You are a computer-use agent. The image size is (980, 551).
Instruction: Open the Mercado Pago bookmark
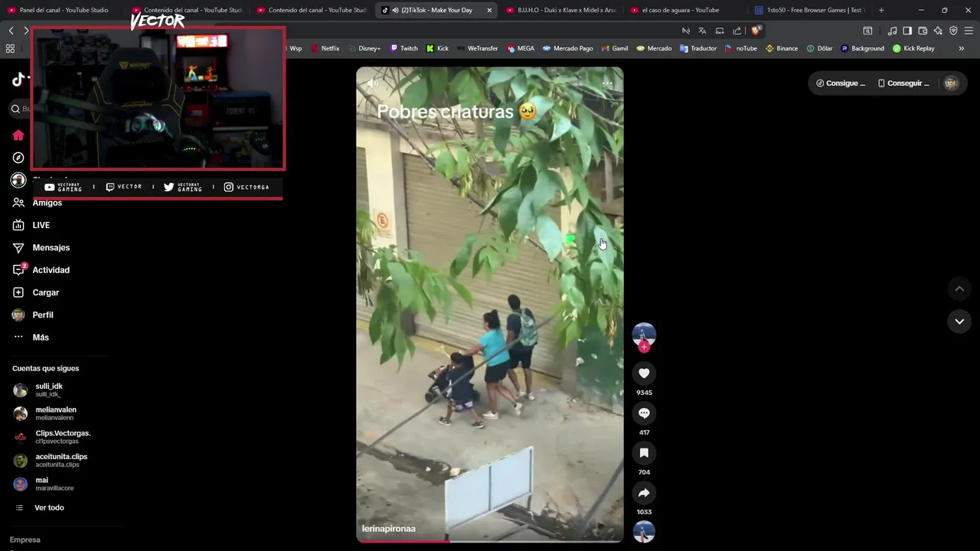tap(568, 48)
